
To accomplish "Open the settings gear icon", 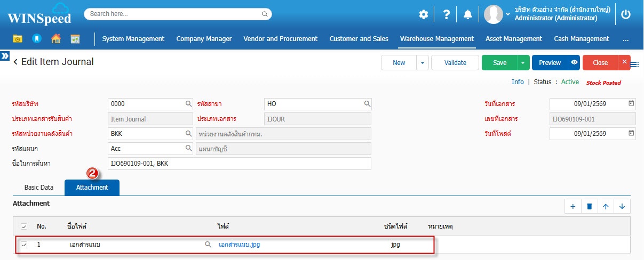I will (x=423, y=14).
